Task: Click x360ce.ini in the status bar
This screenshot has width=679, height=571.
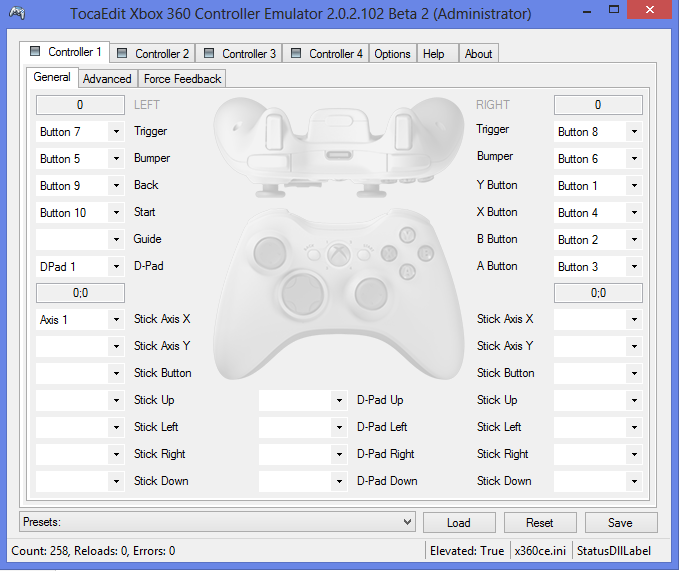Action: tap(540, 551)
